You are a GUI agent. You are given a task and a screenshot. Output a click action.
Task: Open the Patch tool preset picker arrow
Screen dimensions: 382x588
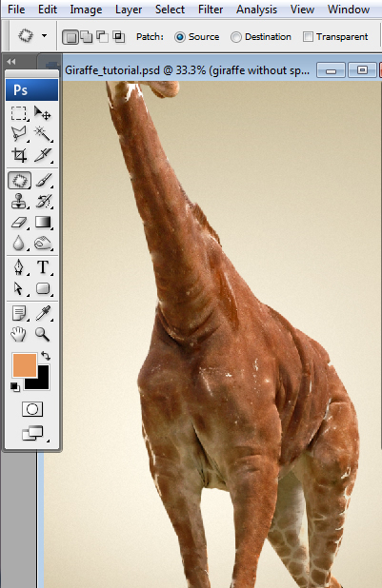tap(45, 36)
